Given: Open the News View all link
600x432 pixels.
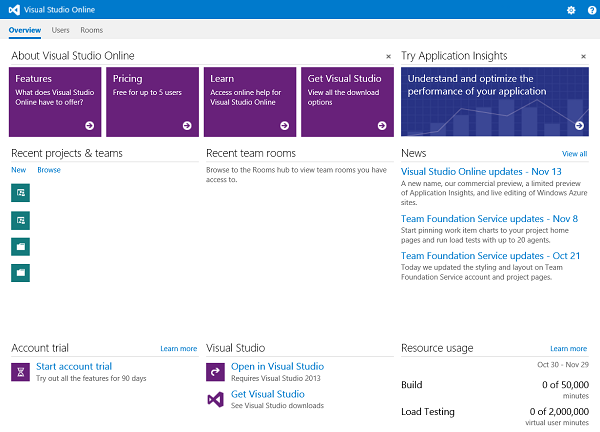Looking at the screenshot, I should (x=574, y=154).
